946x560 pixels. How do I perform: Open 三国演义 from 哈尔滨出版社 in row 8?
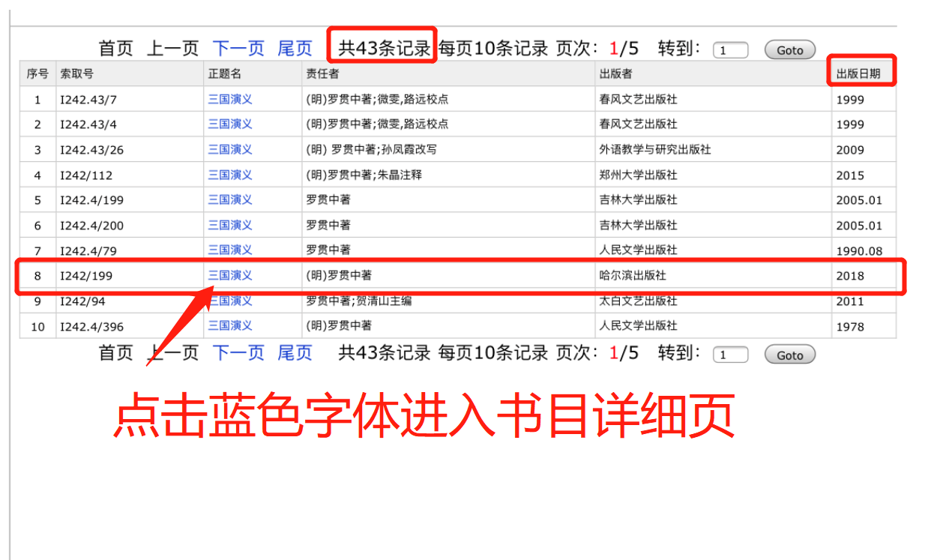(230, 275)
